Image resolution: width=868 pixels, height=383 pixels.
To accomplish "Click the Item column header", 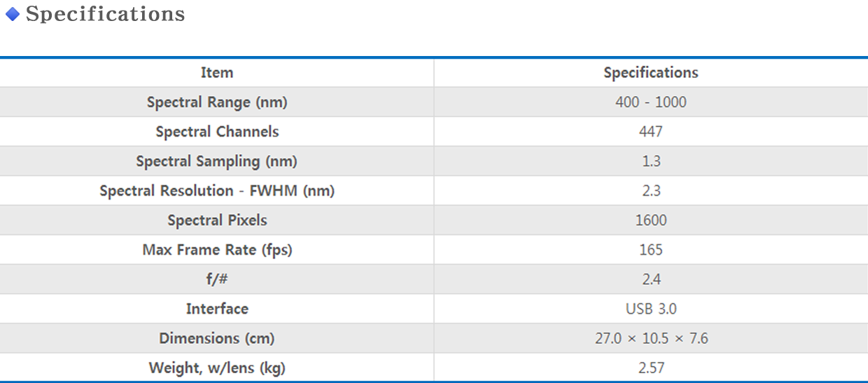I will 217,72.
